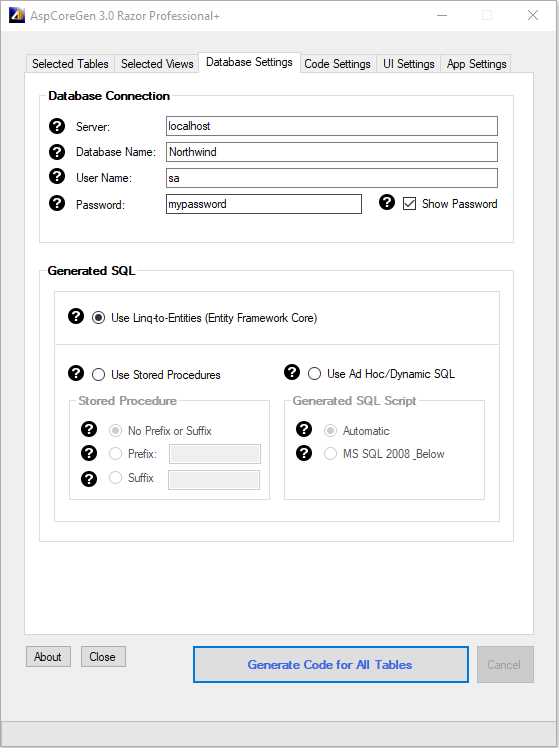Click the Server input field
Image resolution: width=559 pixels, height=748 pixels.
tap(331, 126)
